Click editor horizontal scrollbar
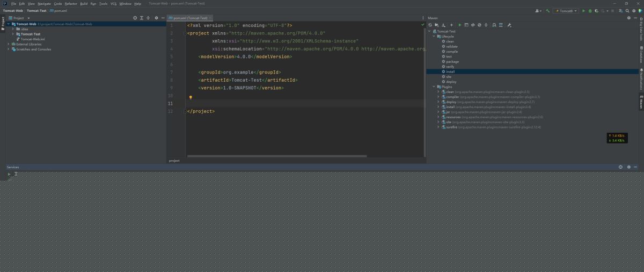 point(277,156)
